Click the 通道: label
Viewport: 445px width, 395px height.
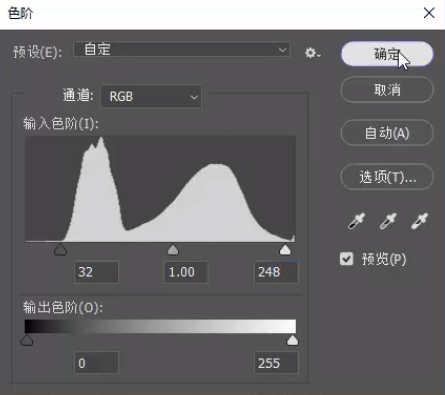point(78,95)
